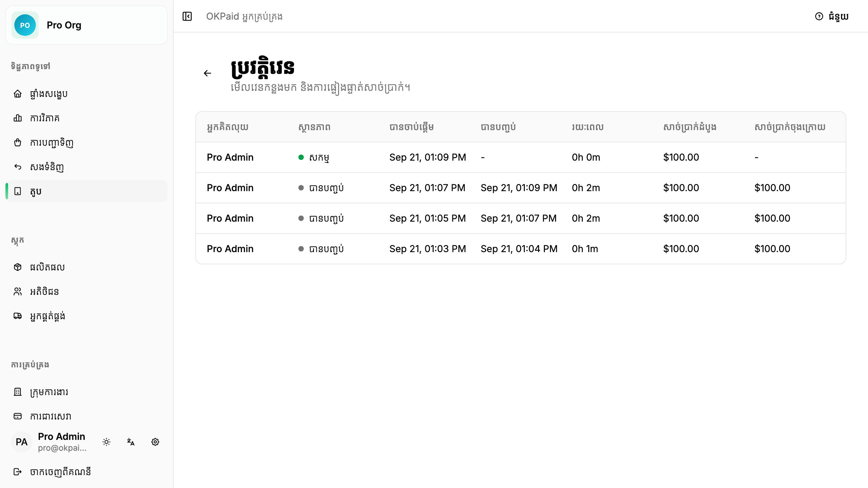Open the ផលិតផល products menu item
The width and height of the screenshot is (868, 488).
click(87, 267)
